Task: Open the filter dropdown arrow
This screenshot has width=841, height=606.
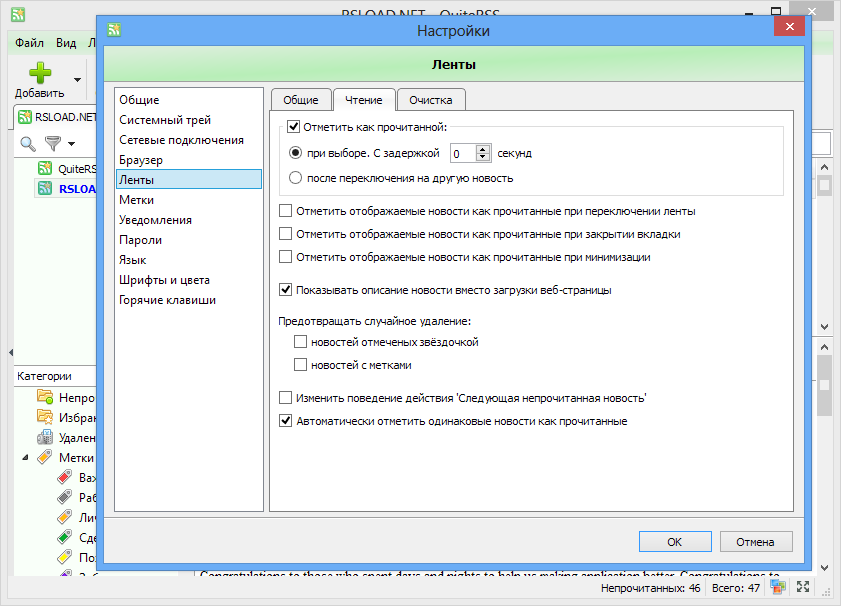Action: pos(71,144)
